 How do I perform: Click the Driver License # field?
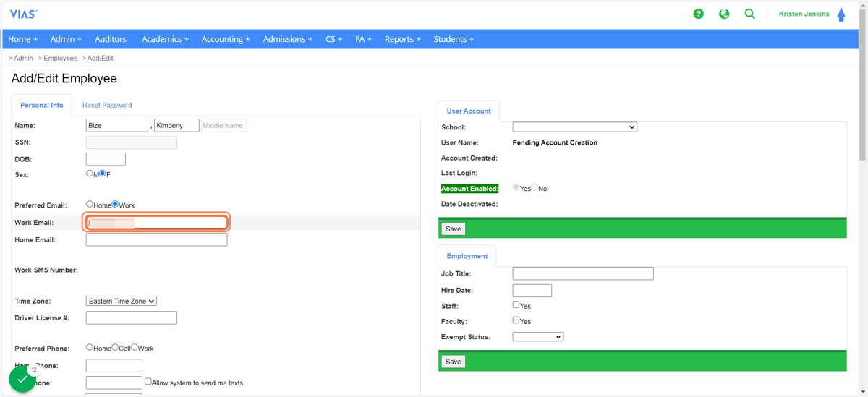pyautogui.click(x=132, y=317)
